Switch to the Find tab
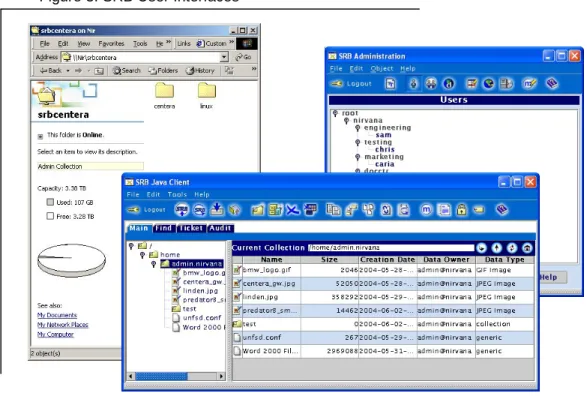The image size is (587, 396). pyautogui.click(x=164, y=228)
